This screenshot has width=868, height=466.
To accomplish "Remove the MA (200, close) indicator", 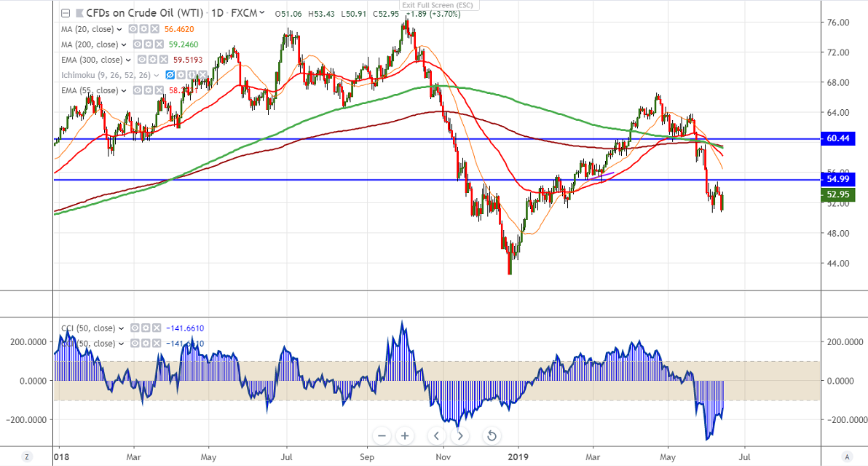I will point(159,44).
